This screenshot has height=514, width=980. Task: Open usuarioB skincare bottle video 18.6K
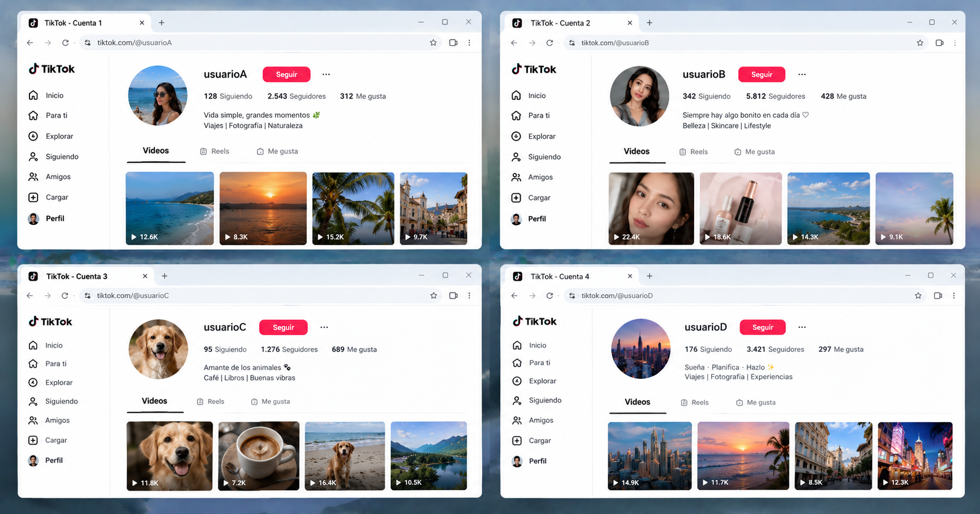741,208
